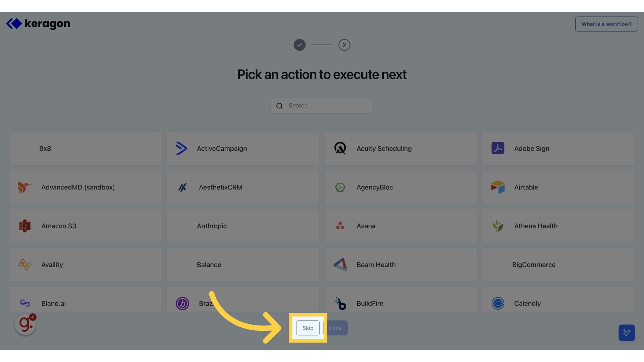Choose the BigCommerce action card
Image resolution: width=644 pixels, height=362 pixels.
[558, 265]
